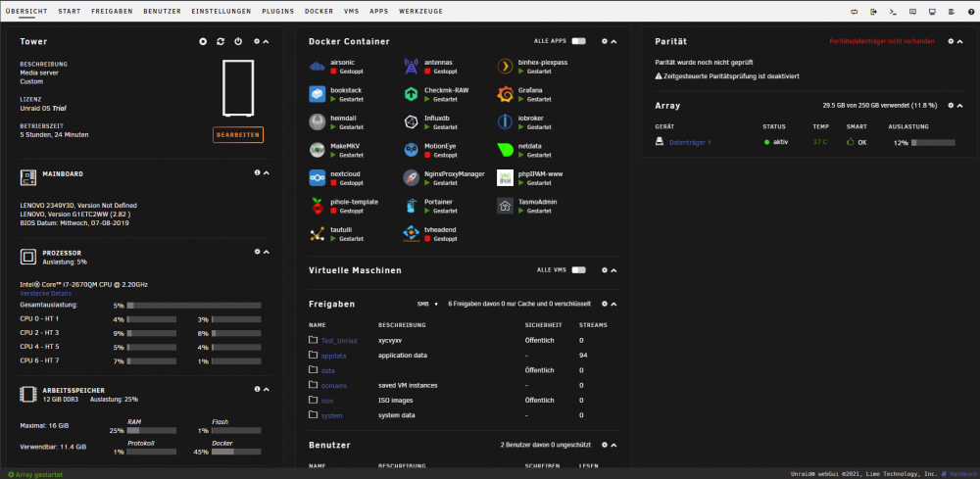The height and width of the screenshot is (479, 980).
Task: Click the Tower reboot icon
Action: [x=220, y=41]
